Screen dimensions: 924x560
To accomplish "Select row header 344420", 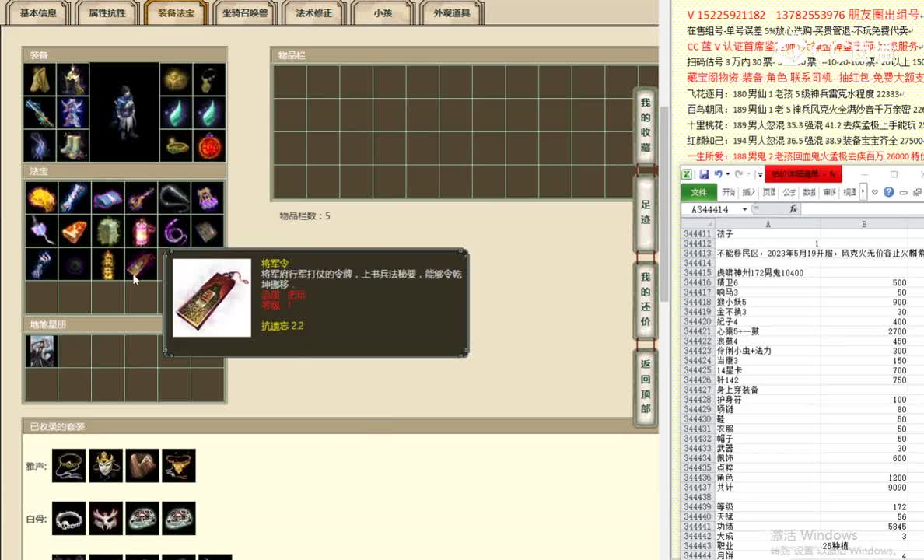I will tap(698, 322).
